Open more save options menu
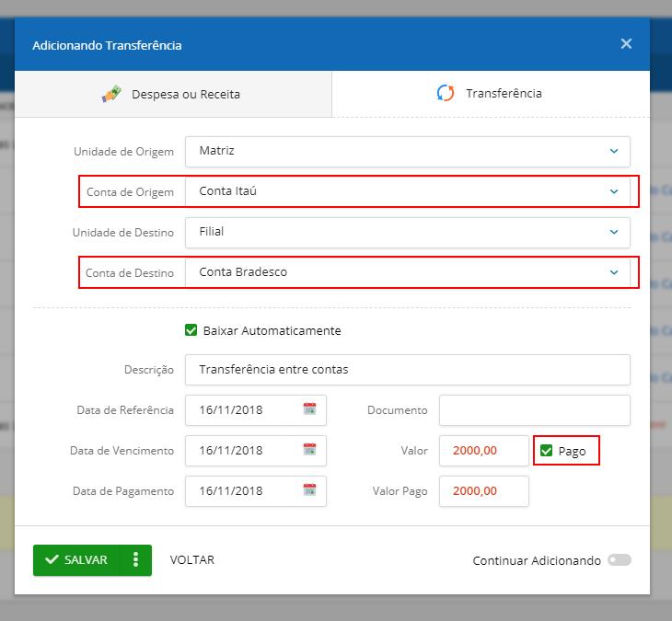Viewport: 672px width, 621px height. 135,560
